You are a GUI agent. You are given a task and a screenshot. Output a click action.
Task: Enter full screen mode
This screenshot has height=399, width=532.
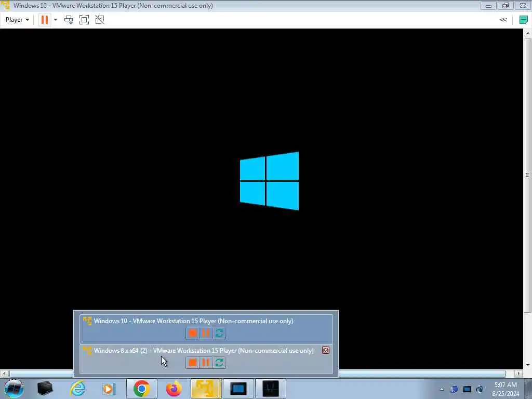pos(84,20)
